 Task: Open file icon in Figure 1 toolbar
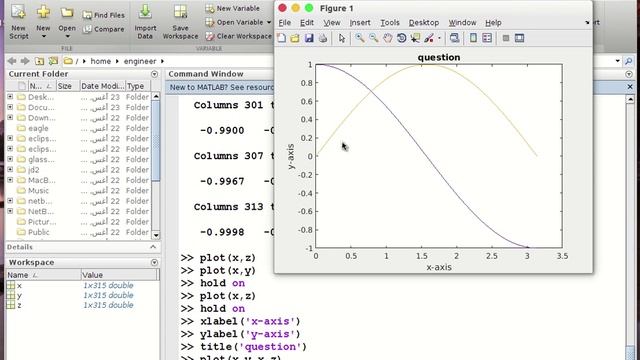(295, 38)
